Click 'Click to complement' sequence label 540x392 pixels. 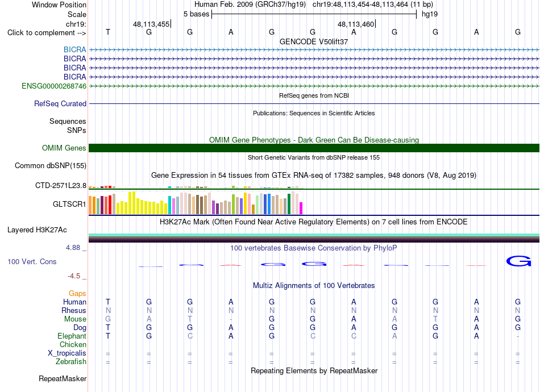tap(47, 33)
